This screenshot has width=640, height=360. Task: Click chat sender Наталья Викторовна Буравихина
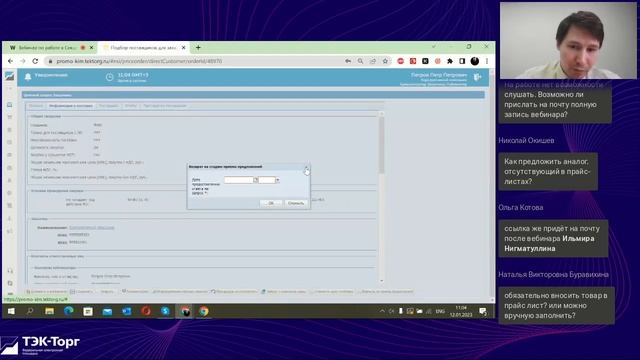pyautogui.click(x=553, y=274)
